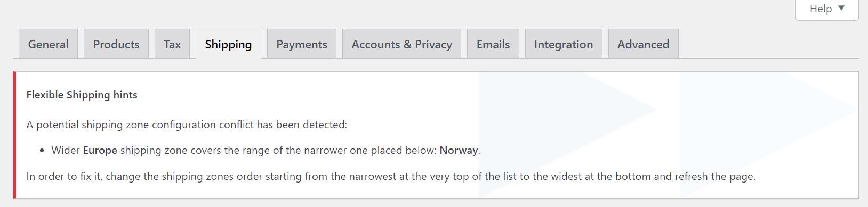This screenshot has height=207, width=868.
Task: Select the Tax tab
Action: (x=172, y=44)
